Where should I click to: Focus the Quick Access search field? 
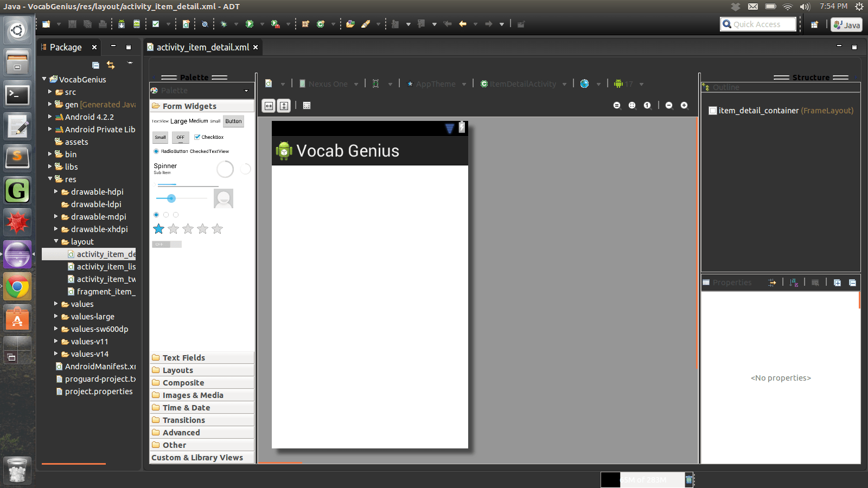pyautogui.click(x=757, y=24)
